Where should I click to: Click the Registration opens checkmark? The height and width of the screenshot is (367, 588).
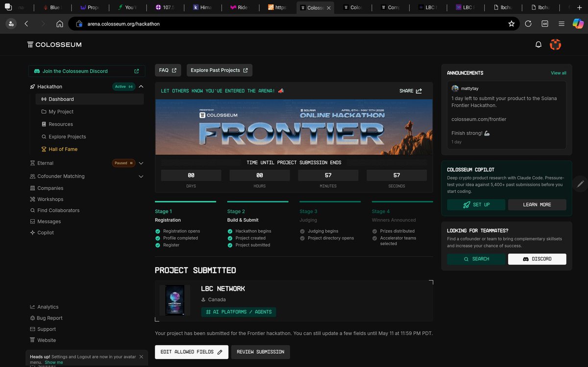[x=158, y=231]
